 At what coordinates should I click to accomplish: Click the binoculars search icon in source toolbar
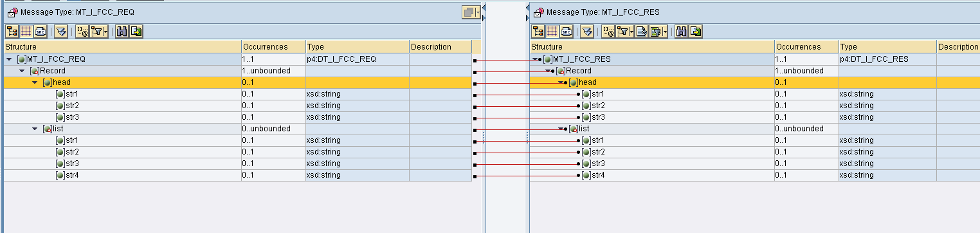(x=122, y=32)
